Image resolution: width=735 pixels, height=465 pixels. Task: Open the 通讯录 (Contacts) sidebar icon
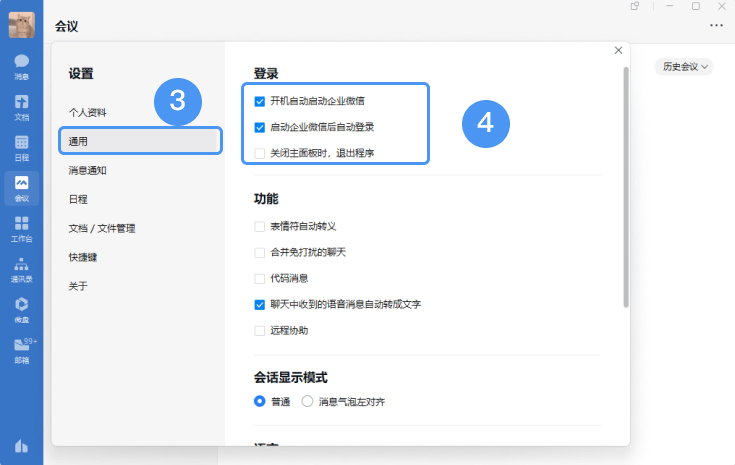pyautogui.click(x=21, y=270)
